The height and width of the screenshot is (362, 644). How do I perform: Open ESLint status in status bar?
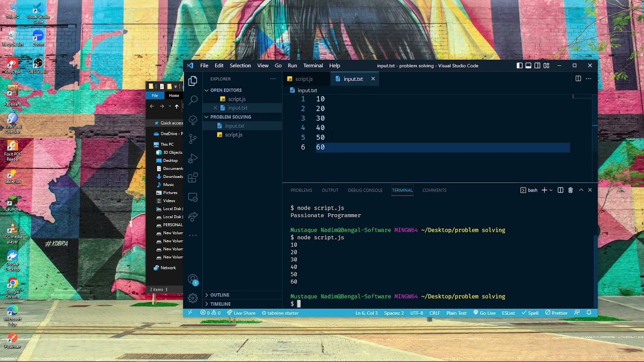(x=508, y=313)
